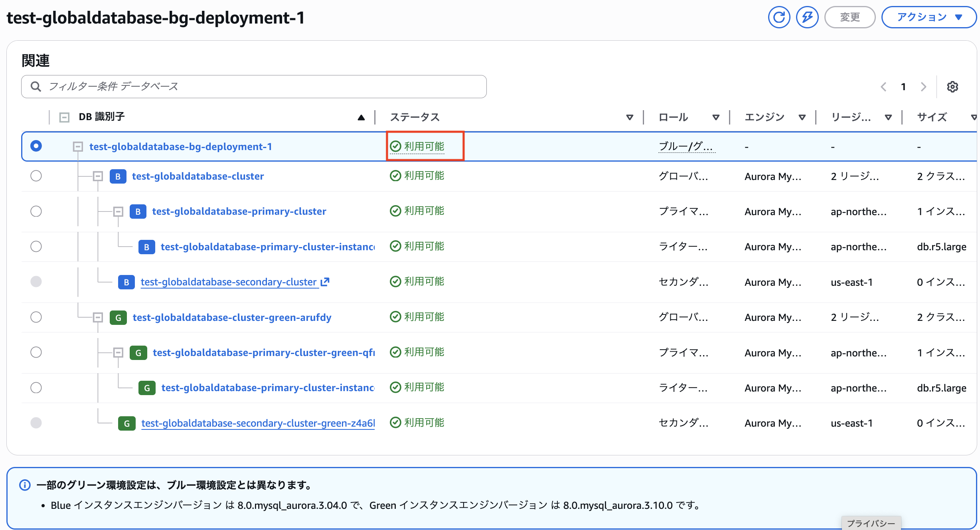The height and width of the screenshot is (530, 980).
Task: Select radio for test-globaldatabase-primary-cluster row
Action: (36, 211)
